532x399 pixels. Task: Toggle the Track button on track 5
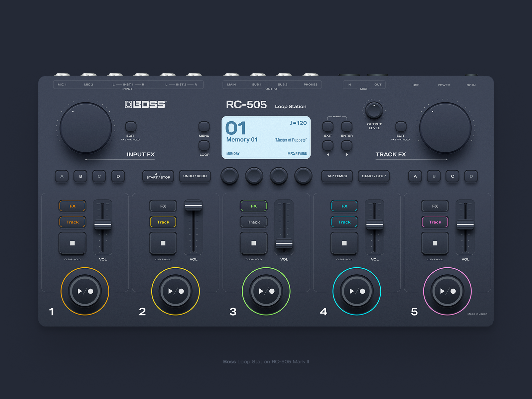click(x=435, y=222)
